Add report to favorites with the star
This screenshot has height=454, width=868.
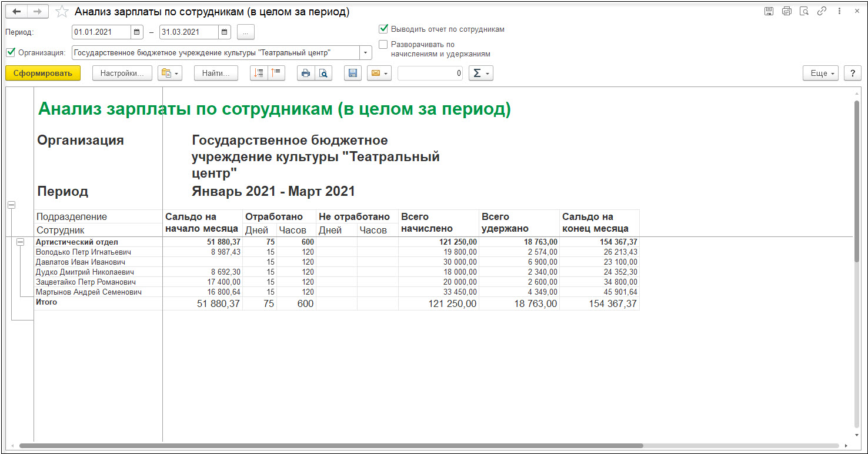(x=61, y=12)
